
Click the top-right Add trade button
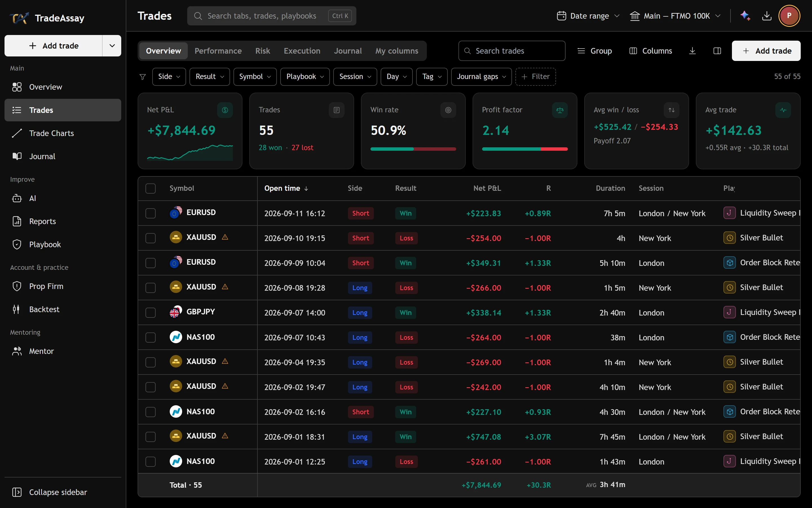coord(766,51)
